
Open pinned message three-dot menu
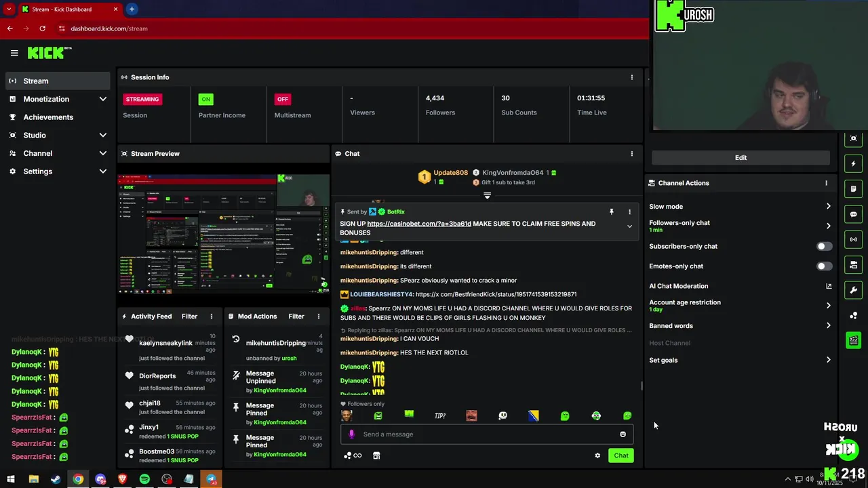point(629,212)
